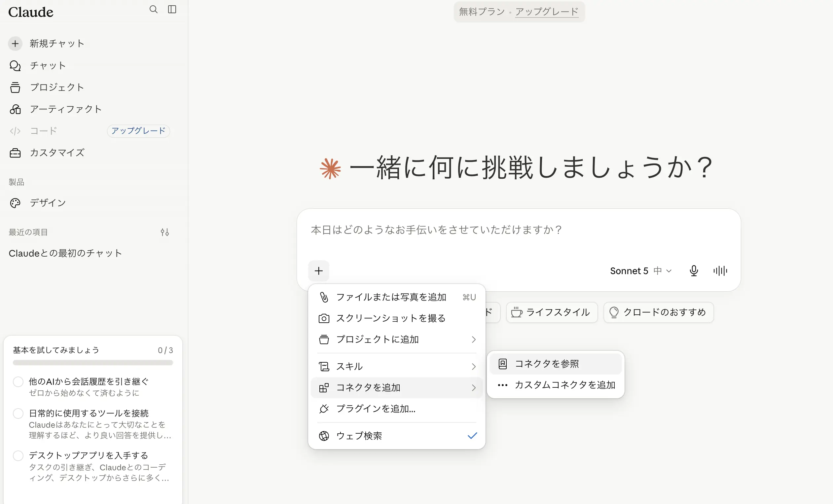833x504 pixels.
Task: Start dictation with the microphone icon
Action: [x=694, y=271]
